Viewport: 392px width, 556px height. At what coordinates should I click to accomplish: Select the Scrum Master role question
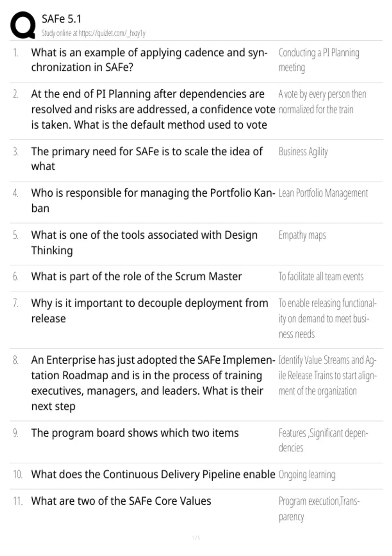pyautogui.click(x=137, y=276)
